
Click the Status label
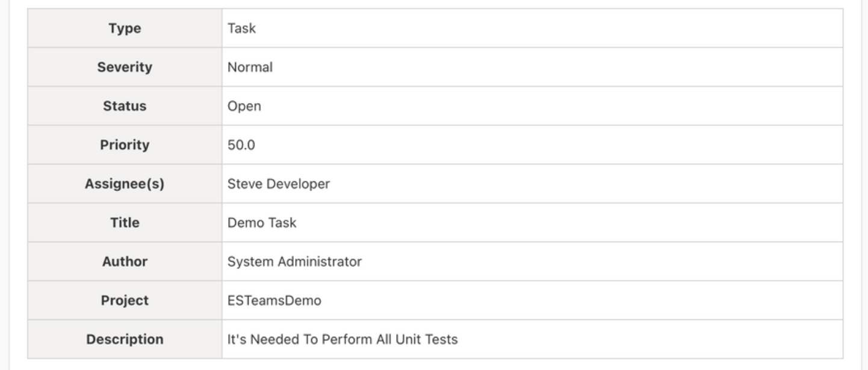(125, 106)
